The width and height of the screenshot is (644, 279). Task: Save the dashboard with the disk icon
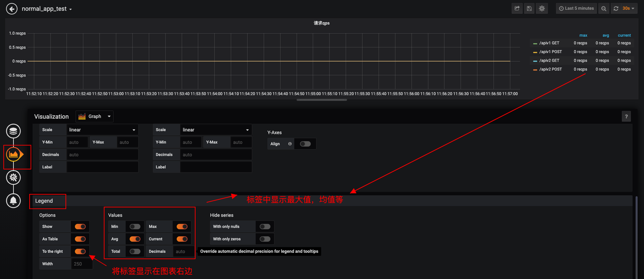529,9
